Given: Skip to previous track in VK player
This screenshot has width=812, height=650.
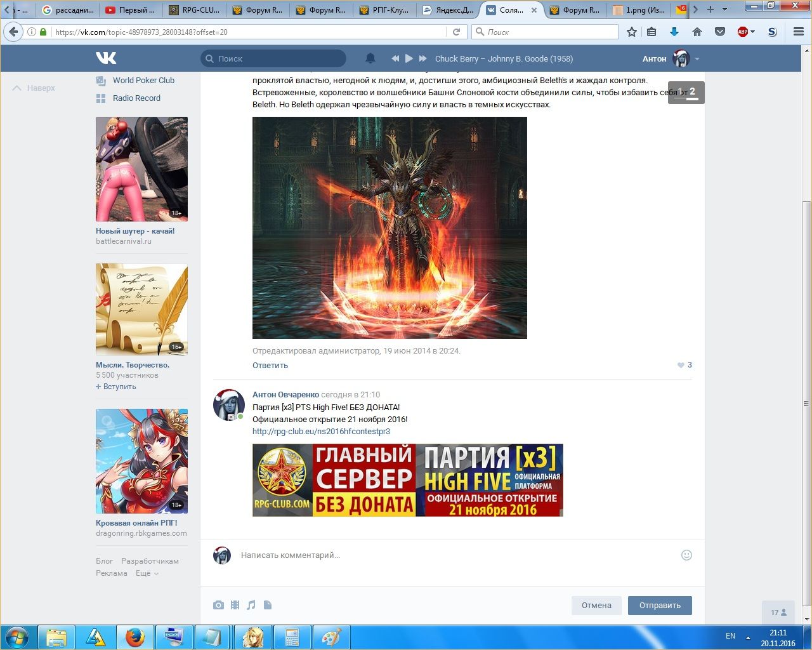Looking at the screenshot, I should pos(395,58).
